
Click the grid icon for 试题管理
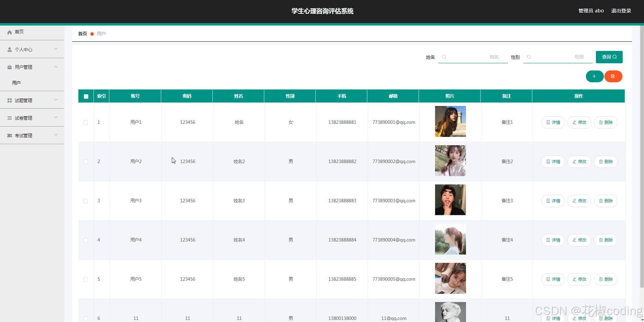[x=10, y=100]
